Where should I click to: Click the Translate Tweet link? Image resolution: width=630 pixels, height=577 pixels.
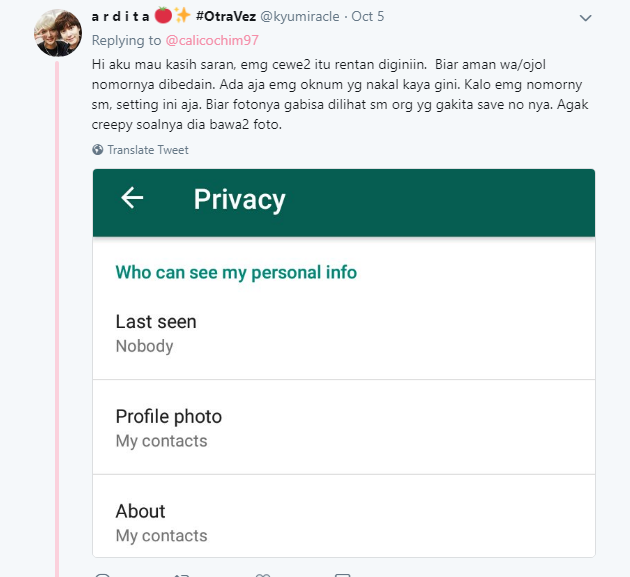[x=148, y=150]
